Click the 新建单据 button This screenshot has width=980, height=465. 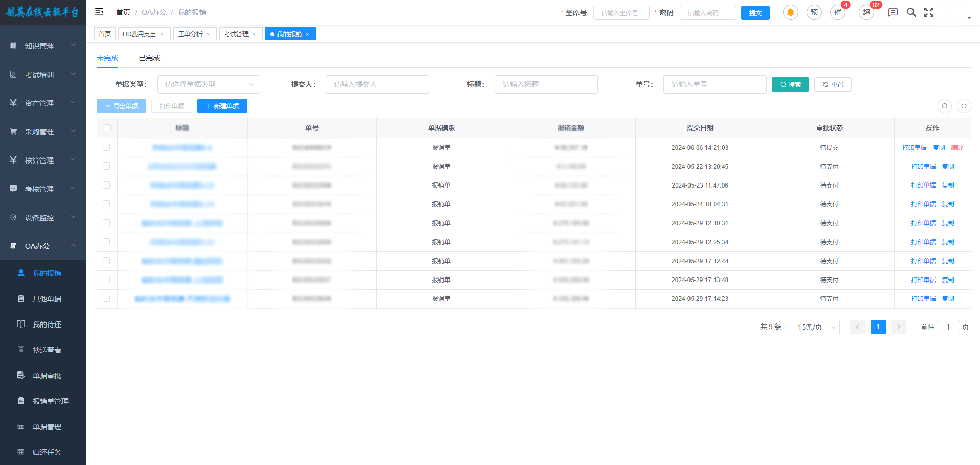pos(222,106)
